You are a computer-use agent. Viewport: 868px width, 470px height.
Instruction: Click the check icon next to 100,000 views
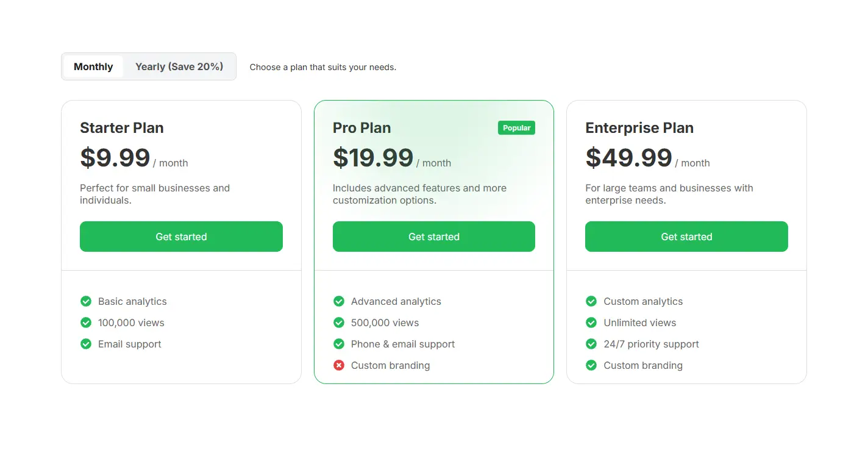pyautogui.click(x=86, y=322)
